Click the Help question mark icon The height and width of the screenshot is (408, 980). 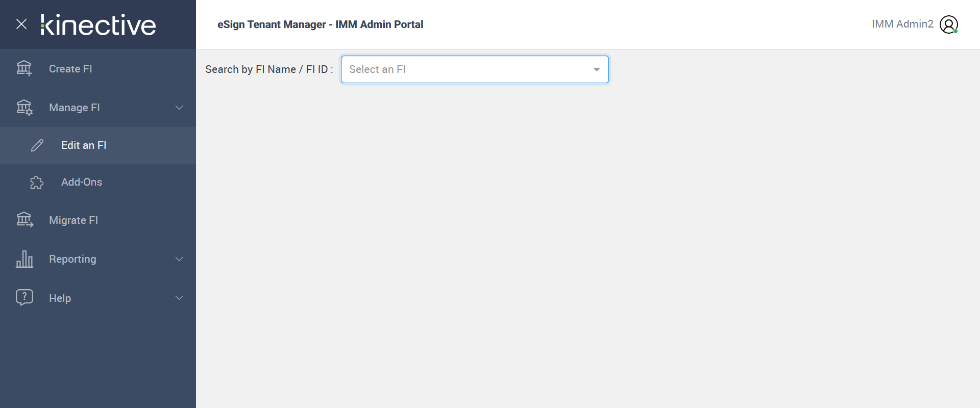tap(24, 297)
